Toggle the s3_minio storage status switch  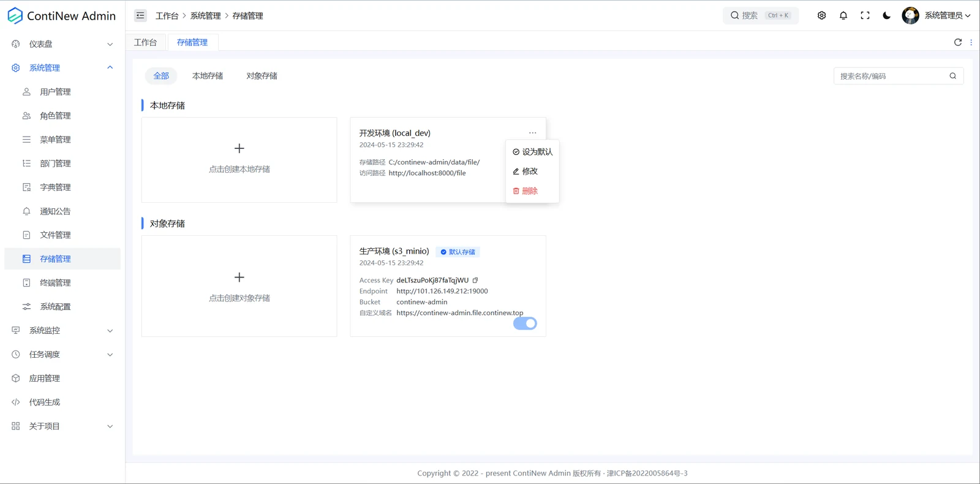(525, 323)
